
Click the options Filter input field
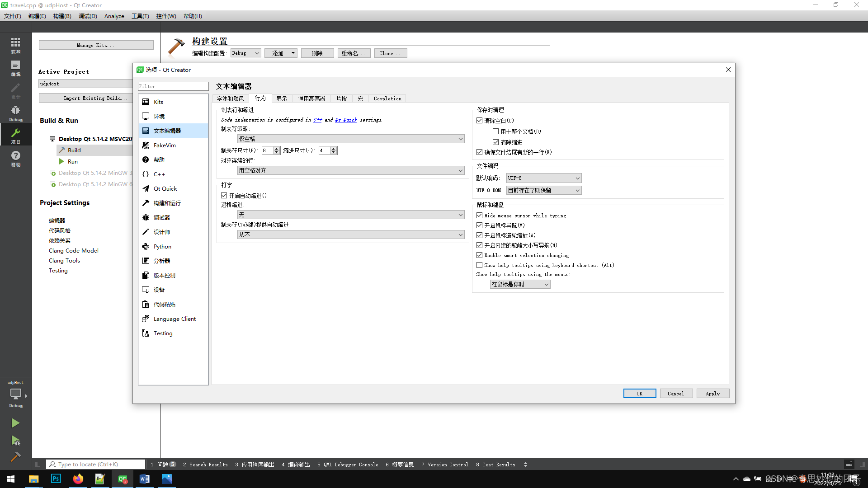tap(173, 86)
